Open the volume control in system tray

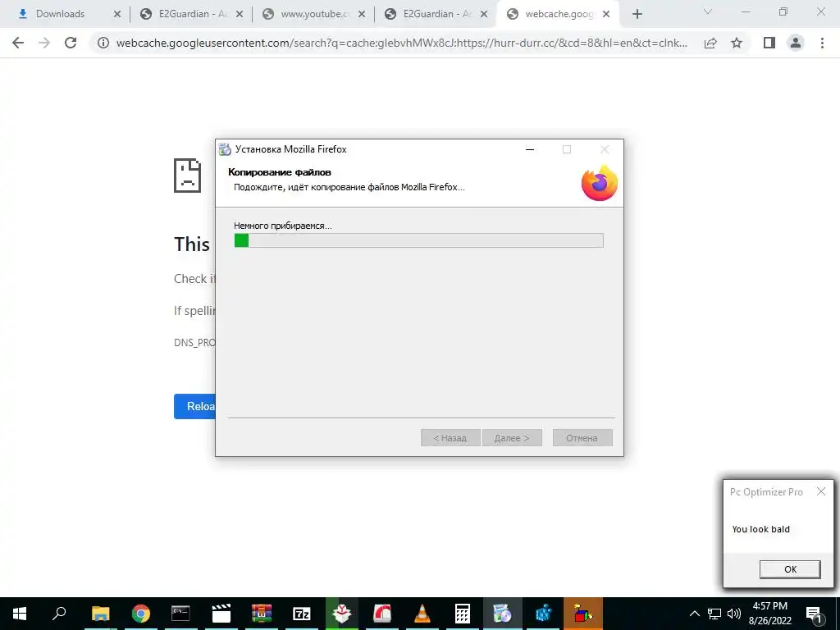pos(733,614)
